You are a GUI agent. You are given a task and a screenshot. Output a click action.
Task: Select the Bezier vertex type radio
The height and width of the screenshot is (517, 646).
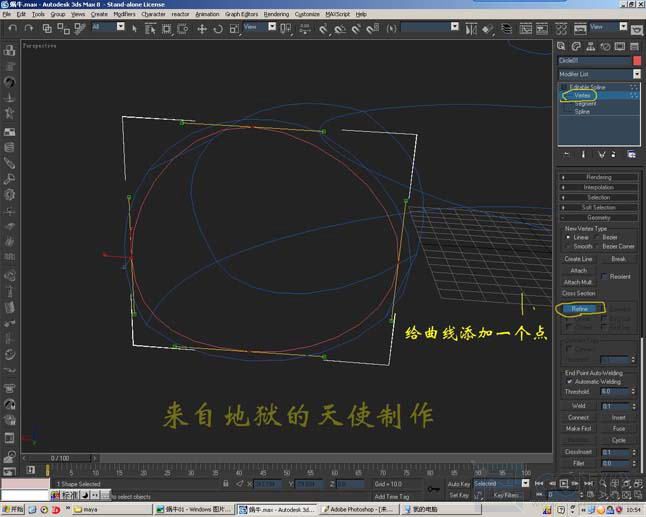pos(597,237)
